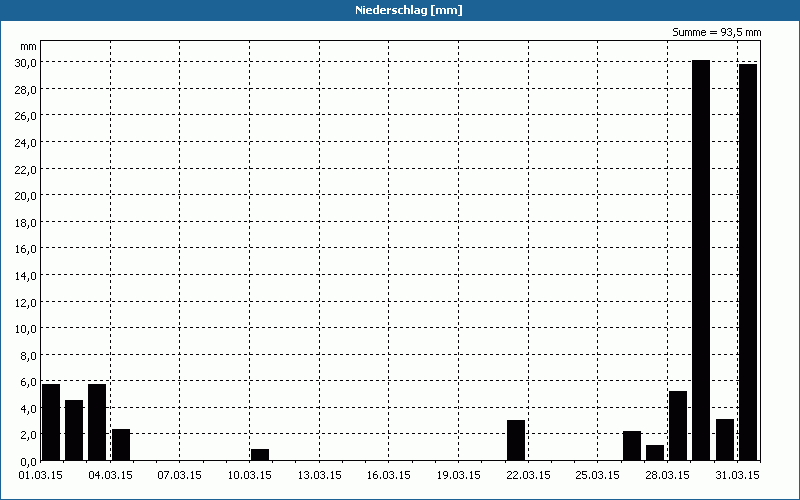This screenshot has height=500, width=800.
Task: Click the 14,0 y-axis label
Action: (25, 276)
